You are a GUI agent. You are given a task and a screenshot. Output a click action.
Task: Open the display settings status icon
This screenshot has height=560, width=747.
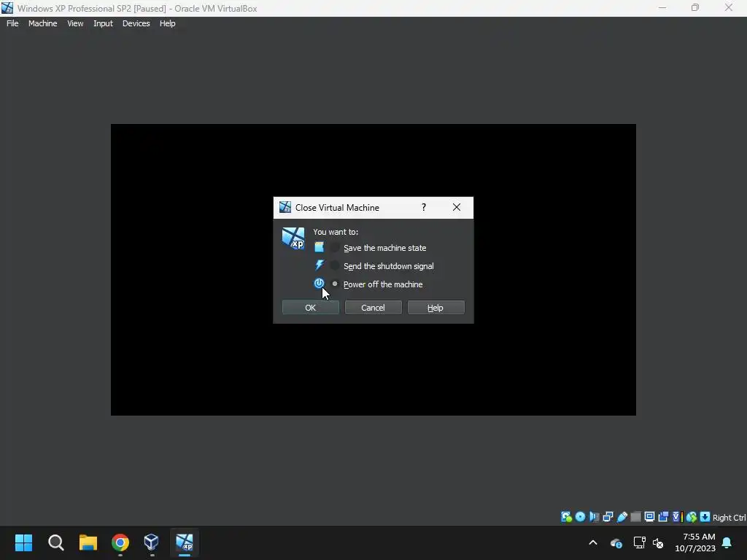pyautogui.click(x=649, y=517)
